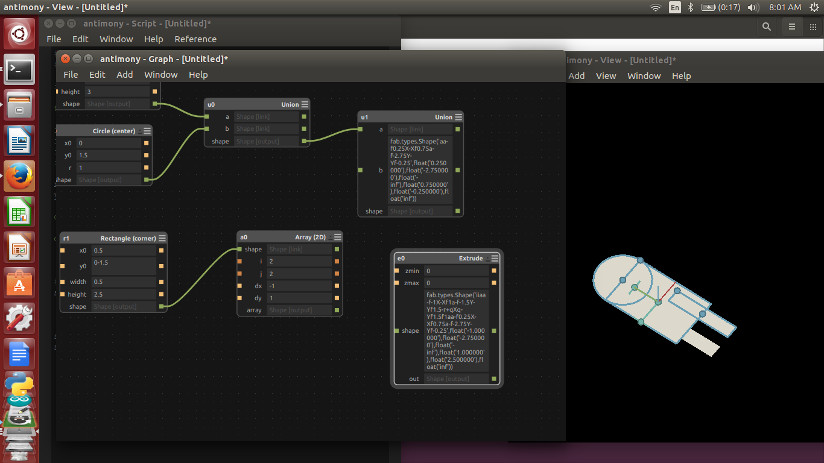The width and height of the screenshot is (824, 463).
Task: Click the Rectangle node y0 field showing 0-1.5
Action: [x=123, y=266]
